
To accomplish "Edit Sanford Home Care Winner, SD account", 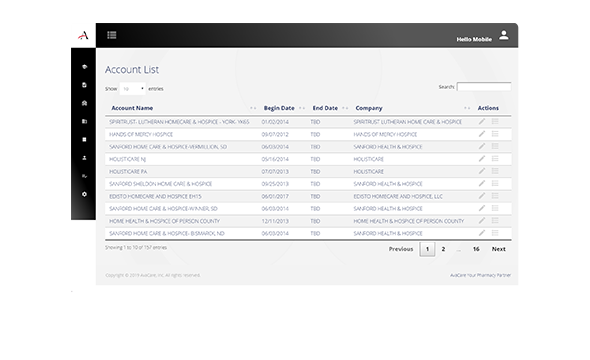I will [482, 208].
